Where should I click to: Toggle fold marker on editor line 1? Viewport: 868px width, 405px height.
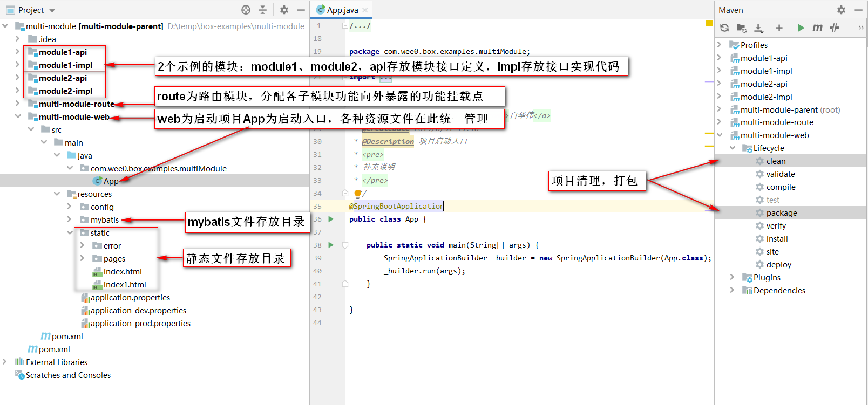pos(345,25)
